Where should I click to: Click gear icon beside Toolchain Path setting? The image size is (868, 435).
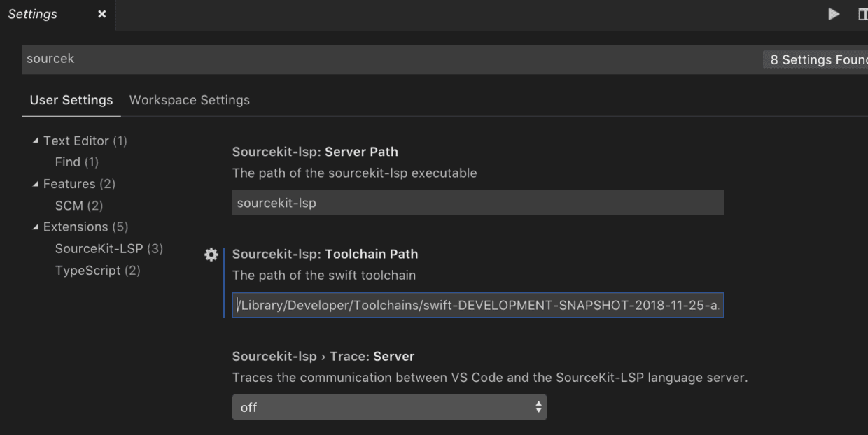pos(211,255)
